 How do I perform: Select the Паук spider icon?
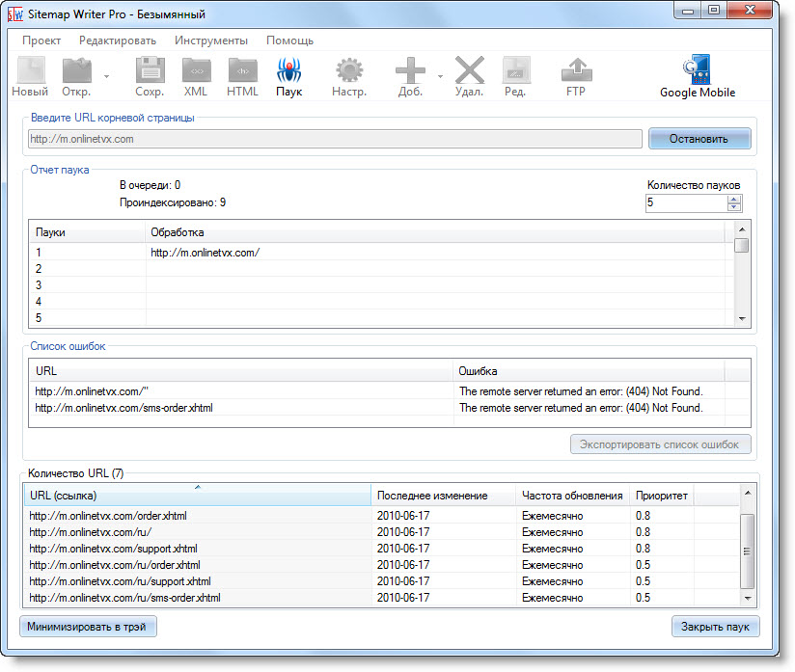[289, 70]
